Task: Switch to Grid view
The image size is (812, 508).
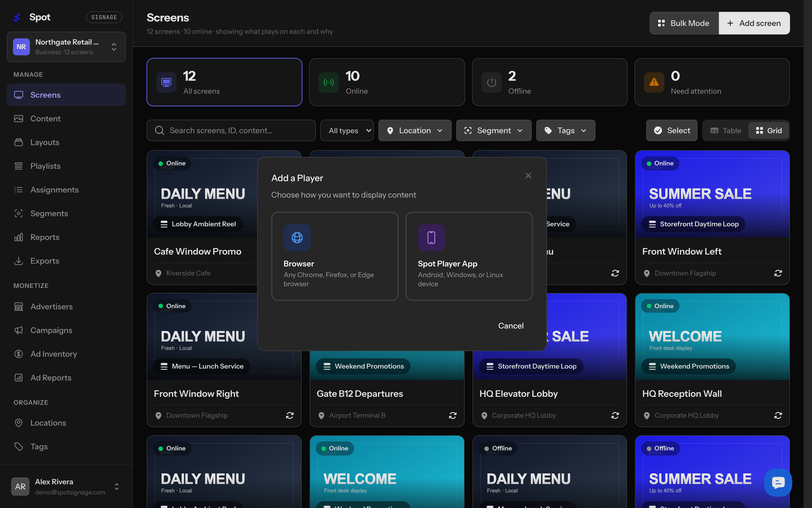Action: 769,130
